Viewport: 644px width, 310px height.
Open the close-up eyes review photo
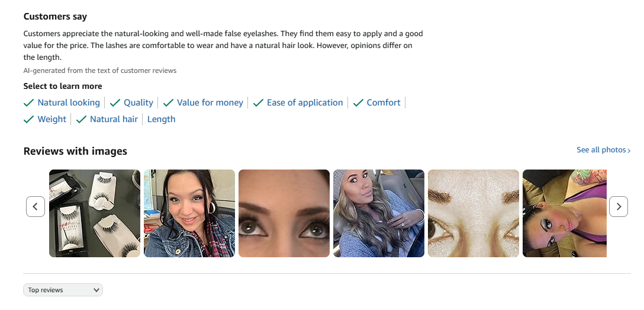coord(284,213)
